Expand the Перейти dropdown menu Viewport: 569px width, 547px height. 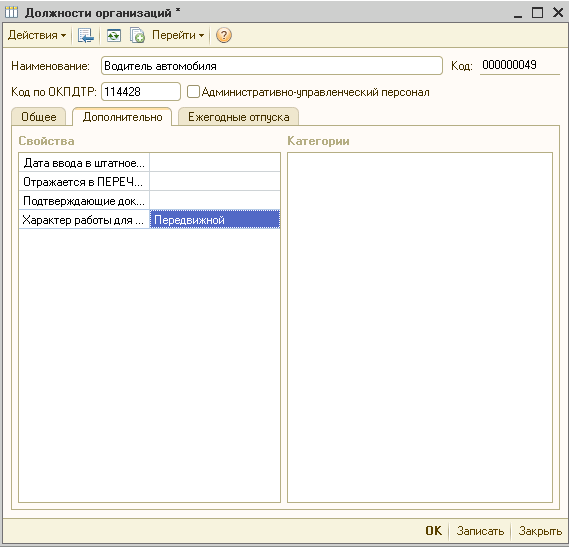(x=178, y=35)
